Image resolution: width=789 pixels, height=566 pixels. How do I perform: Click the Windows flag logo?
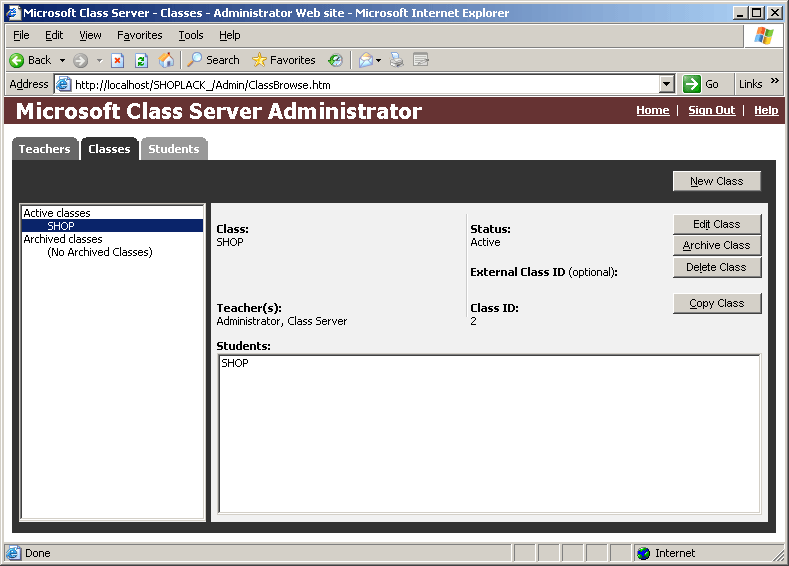pos(764,36)
